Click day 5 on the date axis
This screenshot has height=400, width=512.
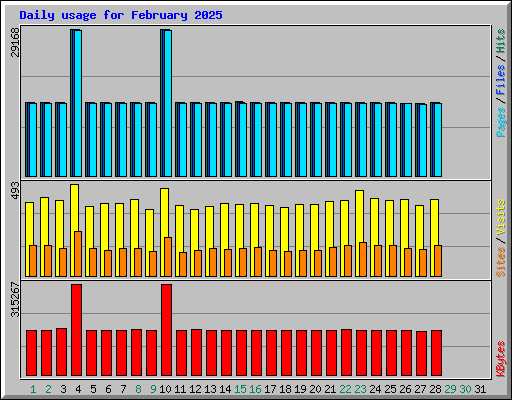93,389
